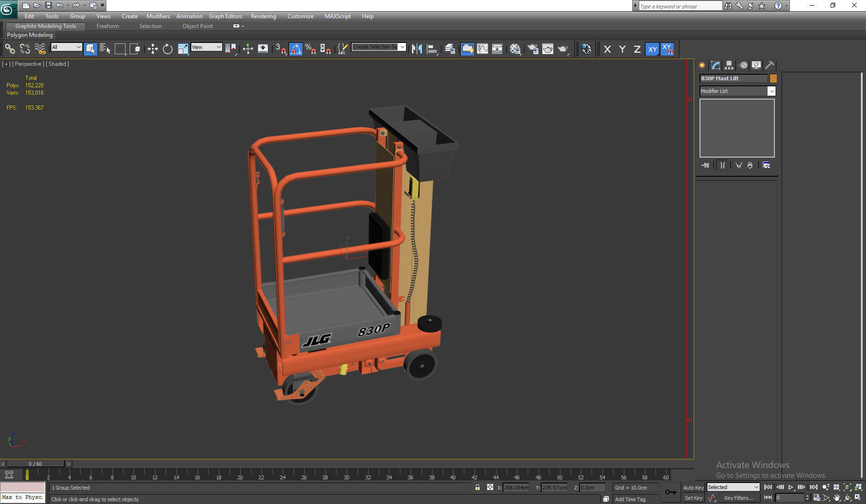The width and height of the screenshot is (866, 504).
Task: Open Key Filters dialog
Action: pyautogui.click(x=739, y=498)
